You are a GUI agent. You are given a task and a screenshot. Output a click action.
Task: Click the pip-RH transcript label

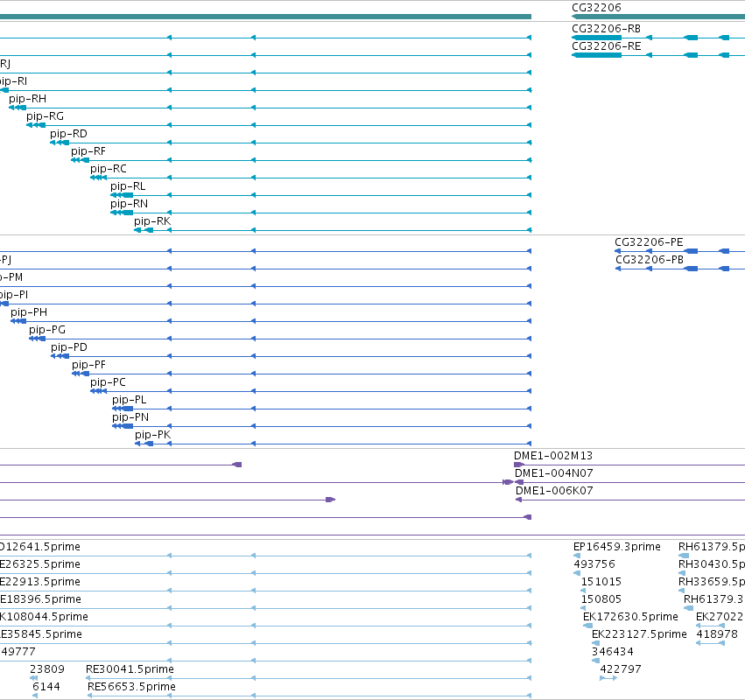point(27,99)
